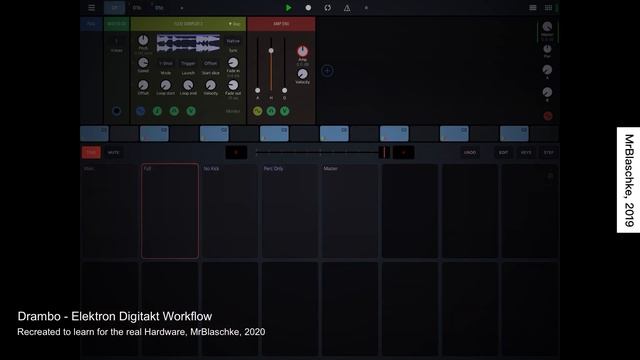This screenshot has height=360, width=640.
Task: Open the Mode dropdown showing 1-Shot
Action: [x=165, y=64]
